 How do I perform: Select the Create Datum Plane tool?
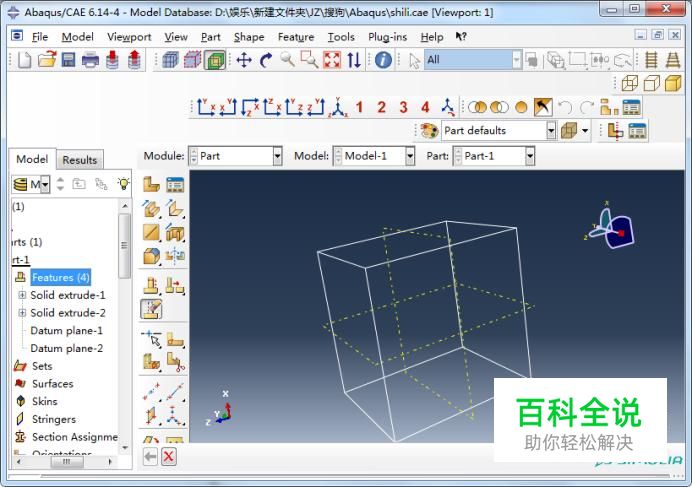(x=151, y=414)
